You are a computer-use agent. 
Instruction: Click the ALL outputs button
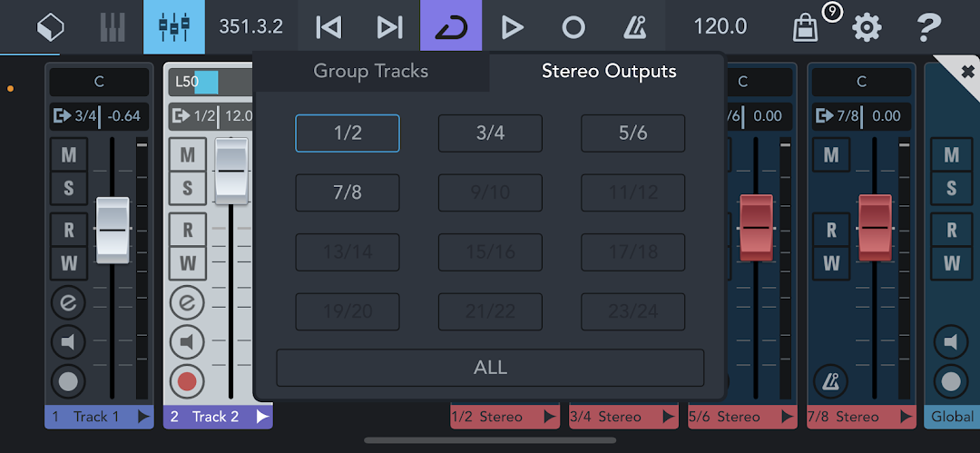490,368
